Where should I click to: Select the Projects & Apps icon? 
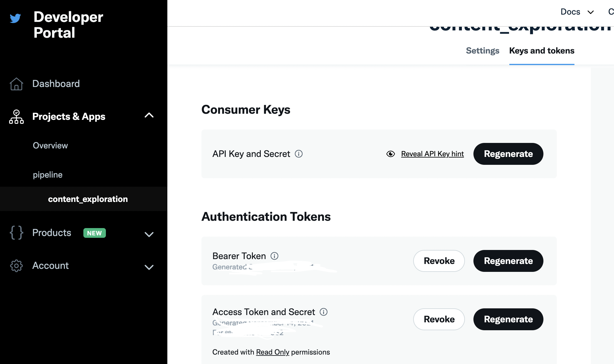[16, 116]
